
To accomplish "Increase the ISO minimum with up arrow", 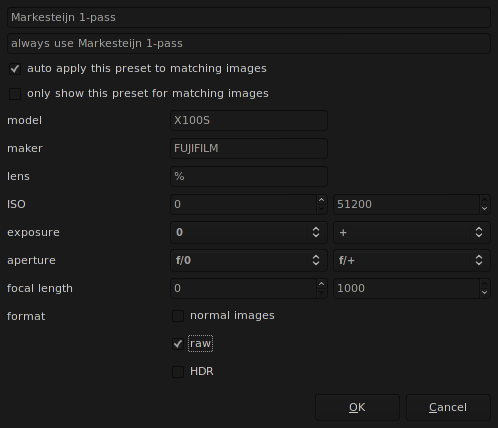I will (321, 200).
